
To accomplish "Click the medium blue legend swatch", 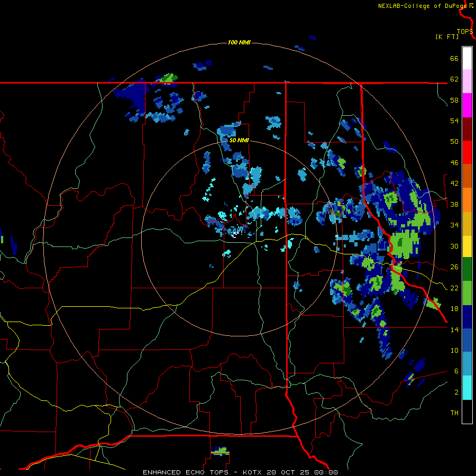I will pyautogui.click(x=467, y=340).
